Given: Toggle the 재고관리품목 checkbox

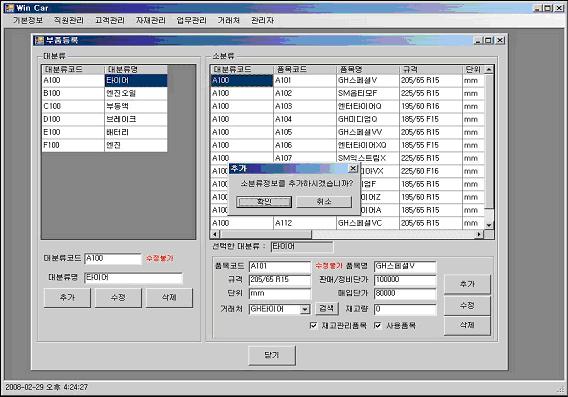Looking at the screenshot, I should click(x=313, y=325).
